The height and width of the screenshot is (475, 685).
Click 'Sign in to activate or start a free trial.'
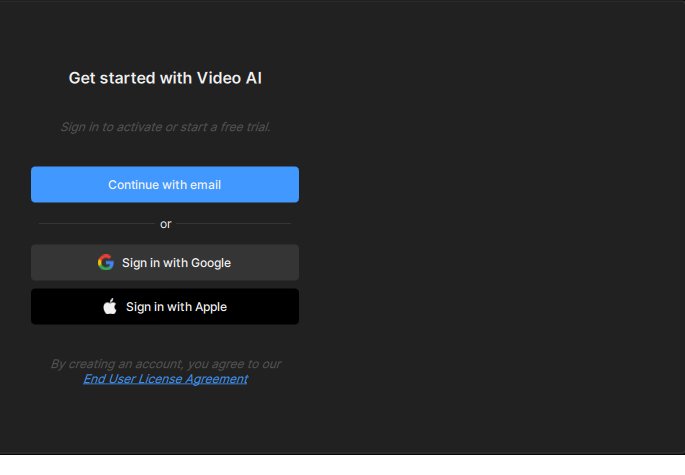[x=165, y=127]
